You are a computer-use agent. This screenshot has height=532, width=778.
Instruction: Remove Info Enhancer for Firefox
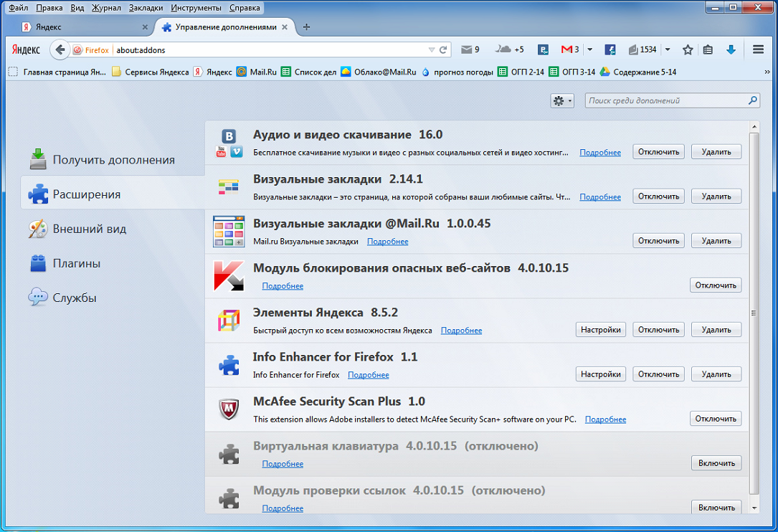[x=716, y=374]
